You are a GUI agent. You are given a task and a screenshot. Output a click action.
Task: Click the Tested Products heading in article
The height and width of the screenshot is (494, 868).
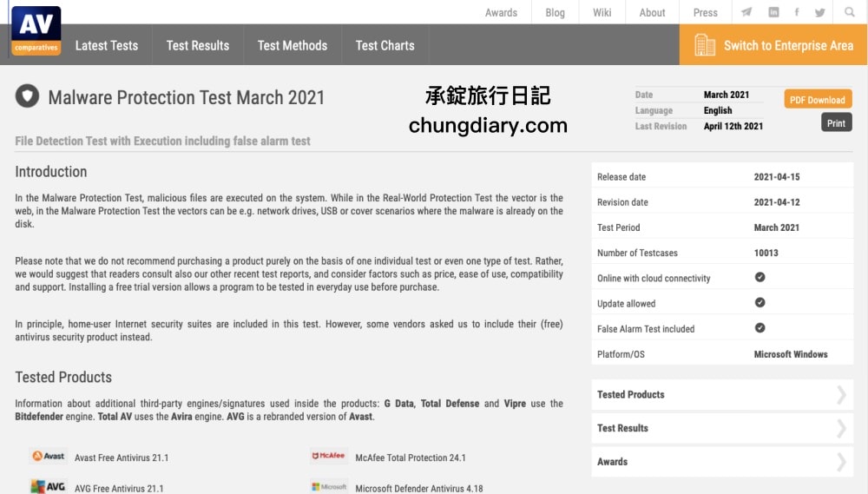[x=63, y=377]
